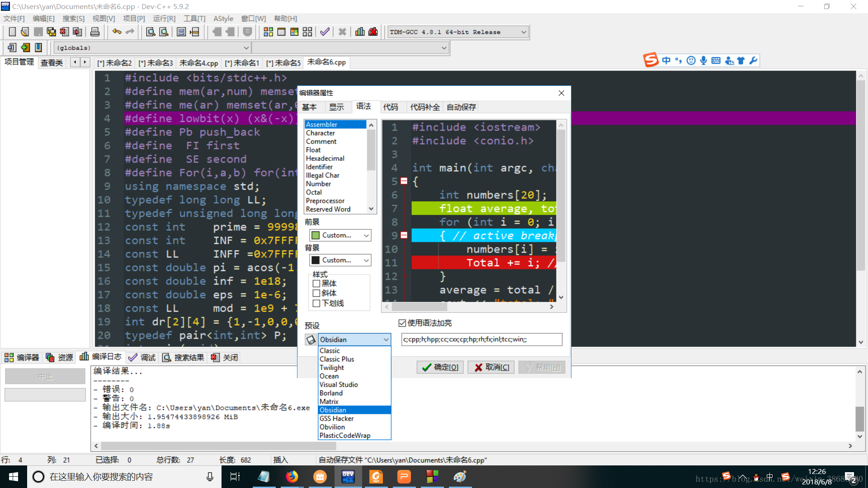868x488 pixels.
Task: Click the Dev-C++ taskbar icon
Action: click(348, 477)
